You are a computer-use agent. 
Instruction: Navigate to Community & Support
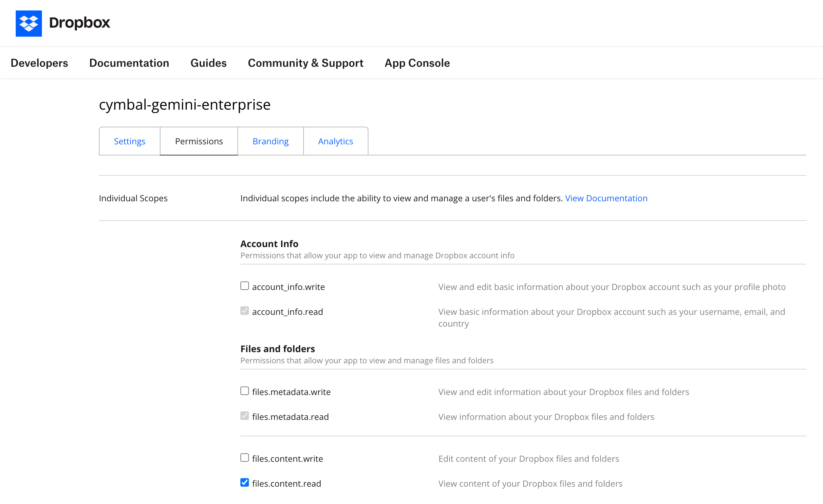point(306,63)
